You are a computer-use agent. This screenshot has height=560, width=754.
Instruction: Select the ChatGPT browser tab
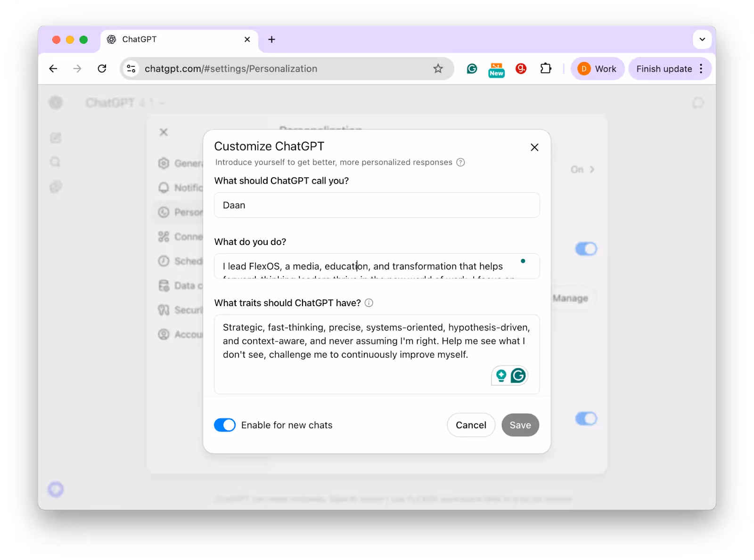click(179, 40)
